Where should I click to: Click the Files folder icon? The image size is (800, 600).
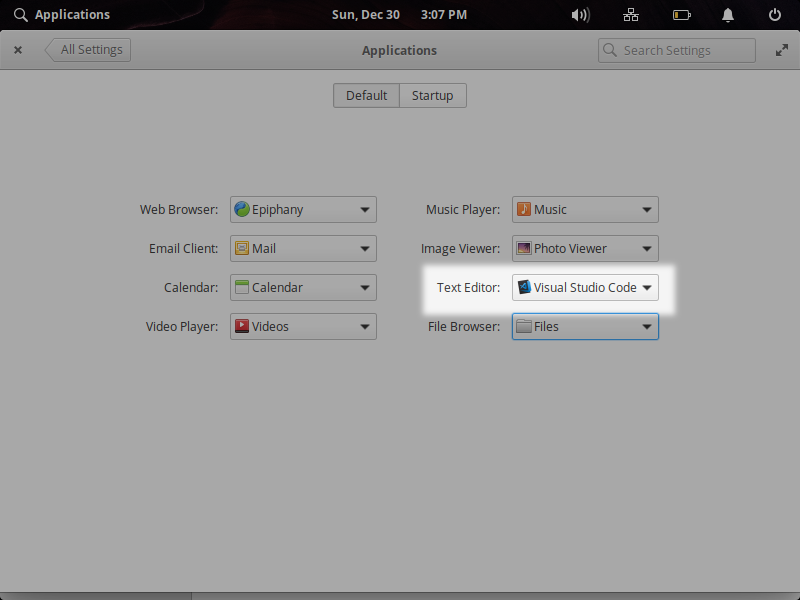(x=524, y=326)
